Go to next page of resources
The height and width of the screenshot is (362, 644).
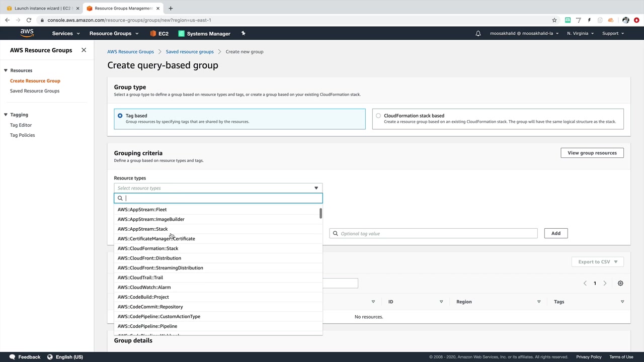[x=605, y=283]
